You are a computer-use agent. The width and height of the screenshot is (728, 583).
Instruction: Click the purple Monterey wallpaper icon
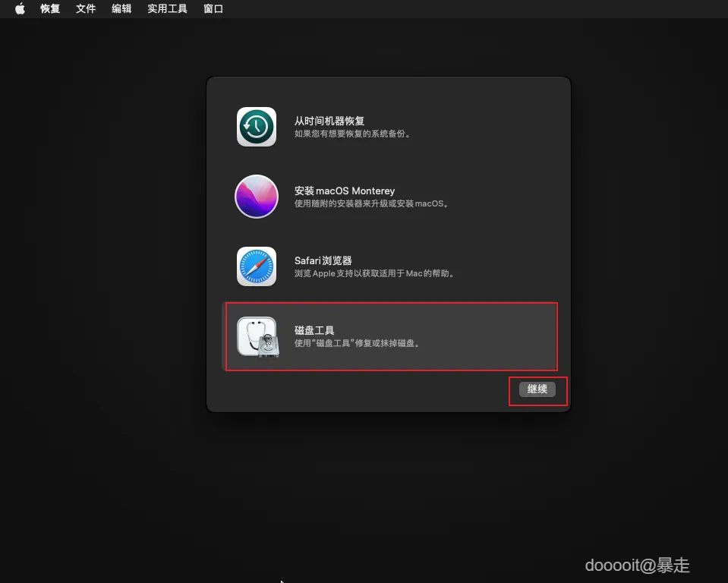(x=256, y=197)
